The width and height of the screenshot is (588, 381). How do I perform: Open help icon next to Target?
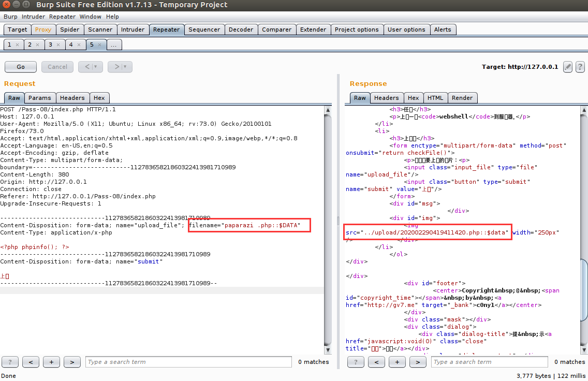tap(580, 67)
